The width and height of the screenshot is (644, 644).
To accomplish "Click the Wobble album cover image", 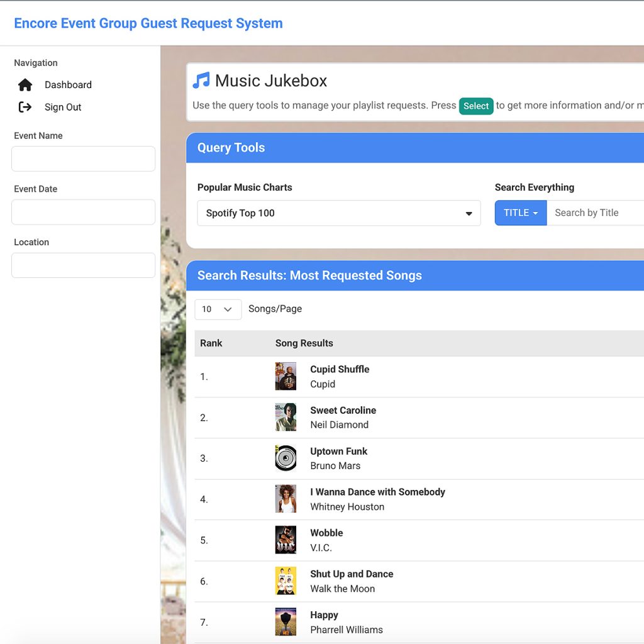I will (286, 540).
